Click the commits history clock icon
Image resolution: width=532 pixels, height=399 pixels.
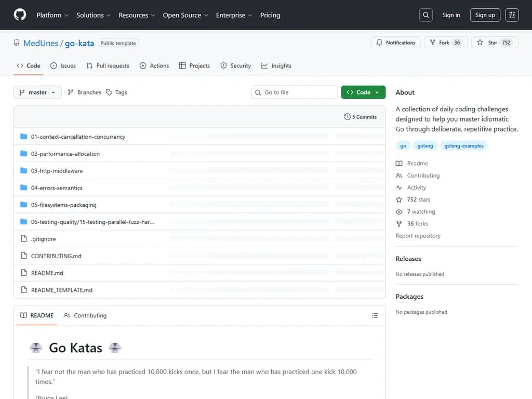pyautogui.click(x=347, y=117)
